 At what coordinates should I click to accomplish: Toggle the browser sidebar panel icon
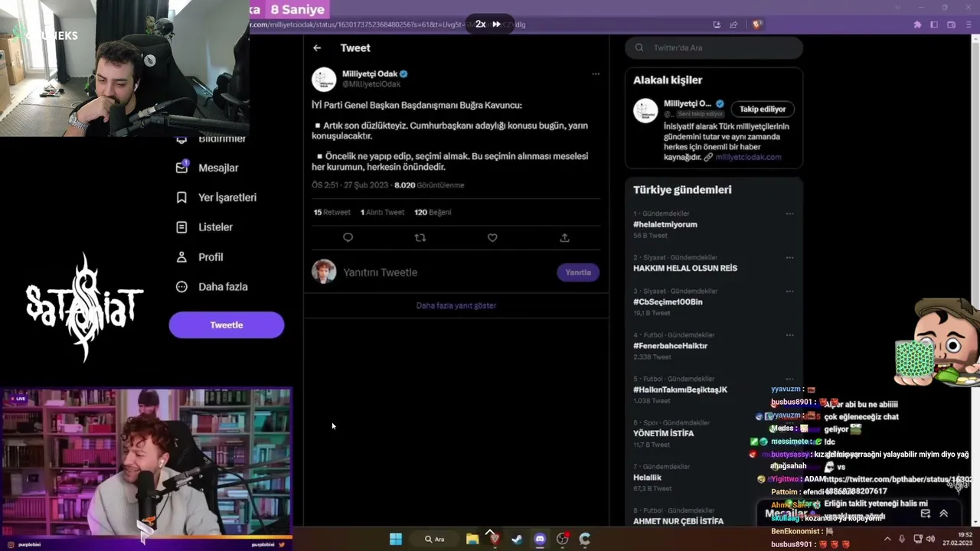[x=934, y=24]
